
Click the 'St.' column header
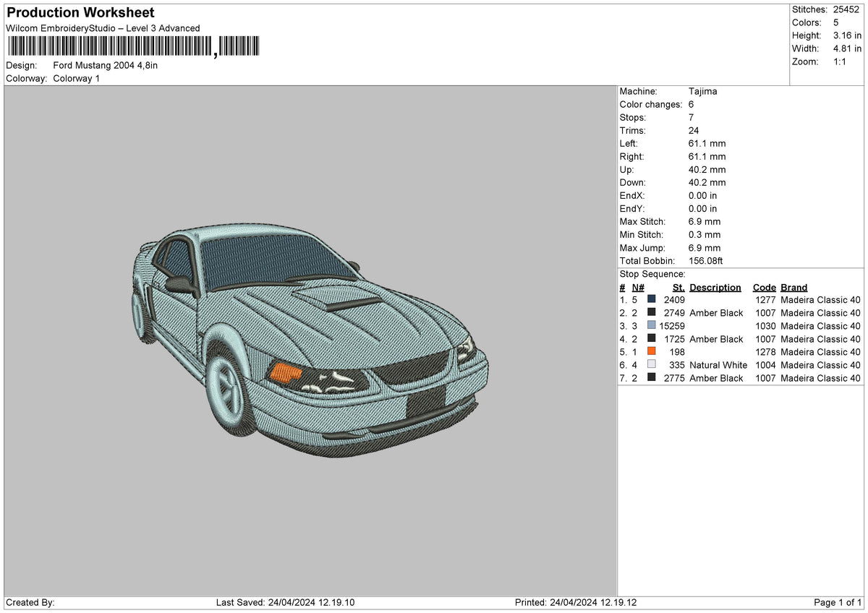(x=678, y=287)
